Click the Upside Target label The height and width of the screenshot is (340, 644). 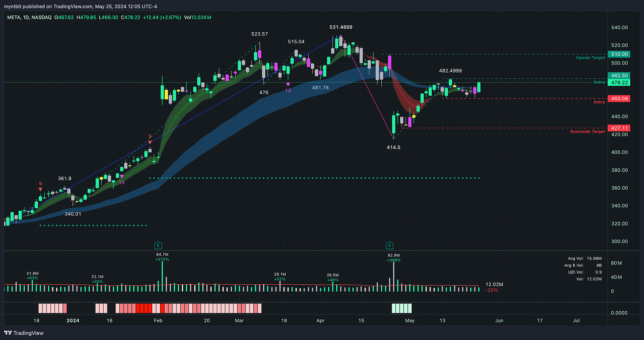(590, 58)
